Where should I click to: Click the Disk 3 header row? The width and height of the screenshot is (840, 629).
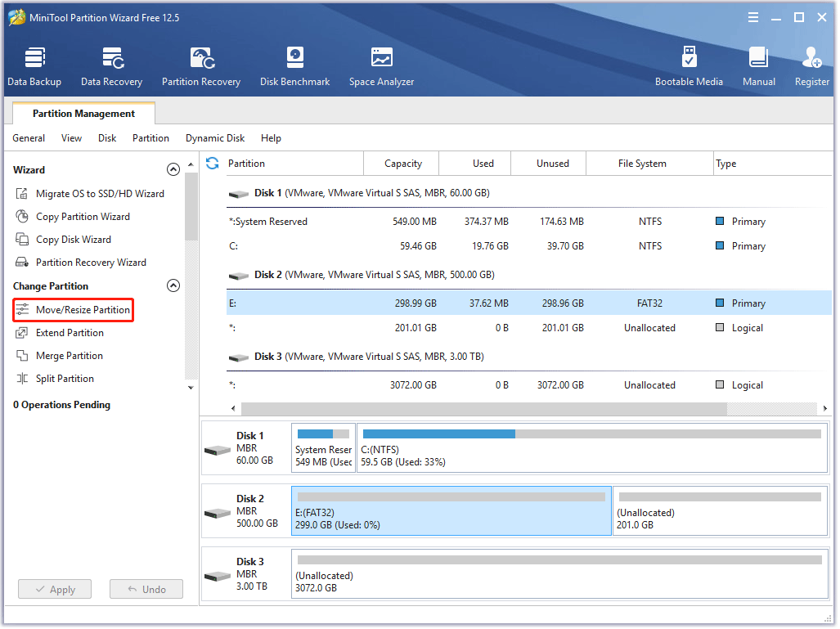(x=530, y=357)
